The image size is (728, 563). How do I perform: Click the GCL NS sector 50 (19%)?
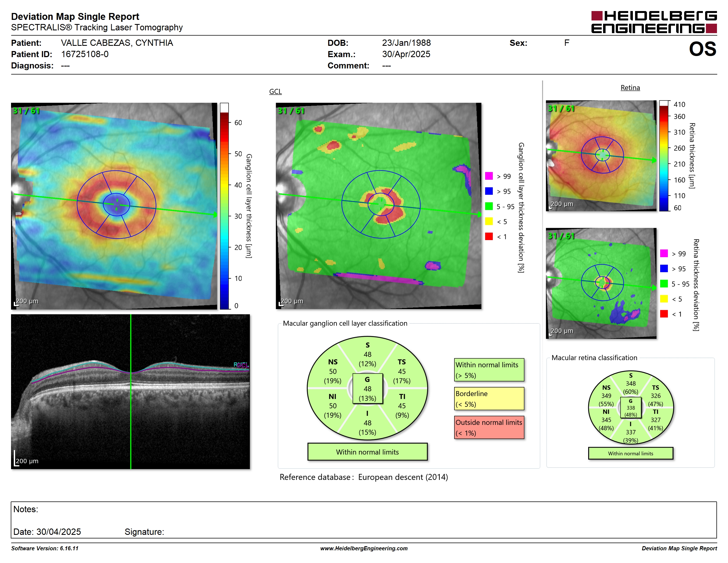tap(333, 371)
